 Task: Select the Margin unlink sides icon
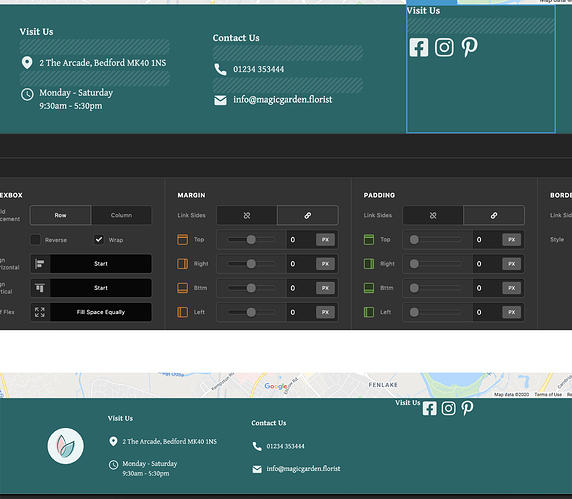247,215
